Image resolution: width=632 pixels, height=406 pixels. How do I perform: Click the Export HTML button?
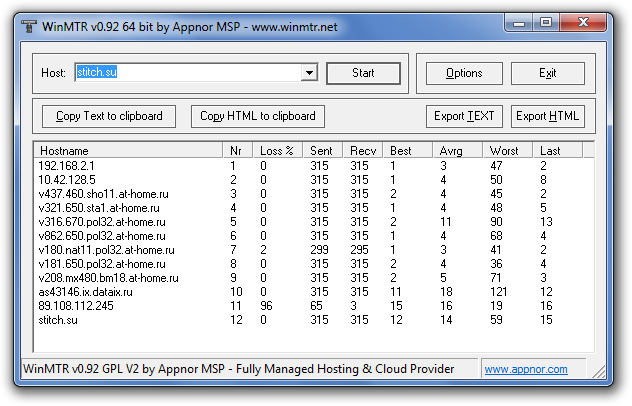point(547,116)
